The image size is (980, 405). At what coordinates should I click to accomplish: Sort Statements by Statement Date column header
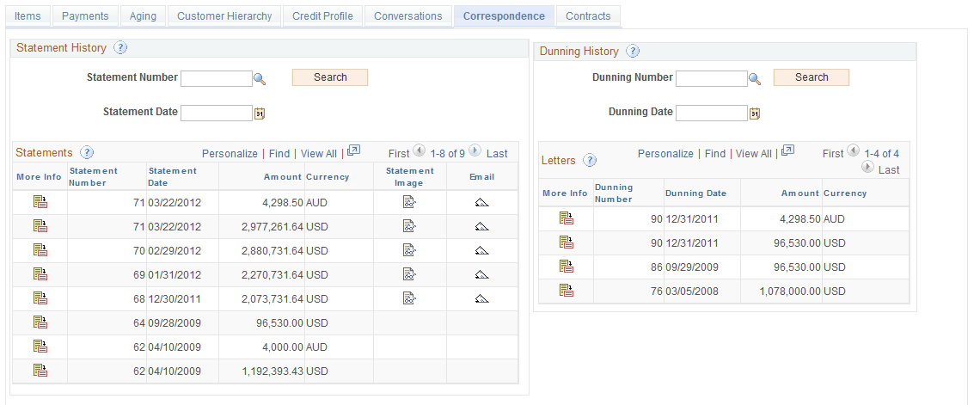[x=173, y=177]
